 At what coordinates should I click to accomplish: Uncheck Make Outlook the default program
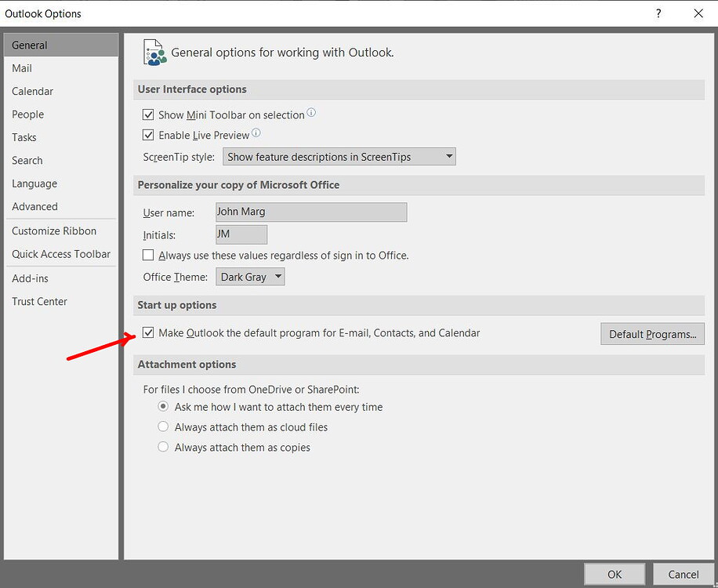(x=148, y=332)
